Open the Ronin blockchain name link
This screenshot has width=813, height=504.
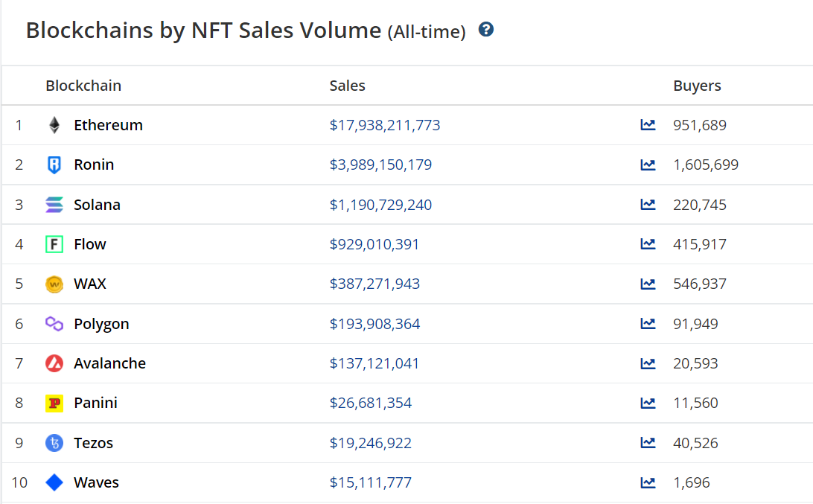point(94,165)
